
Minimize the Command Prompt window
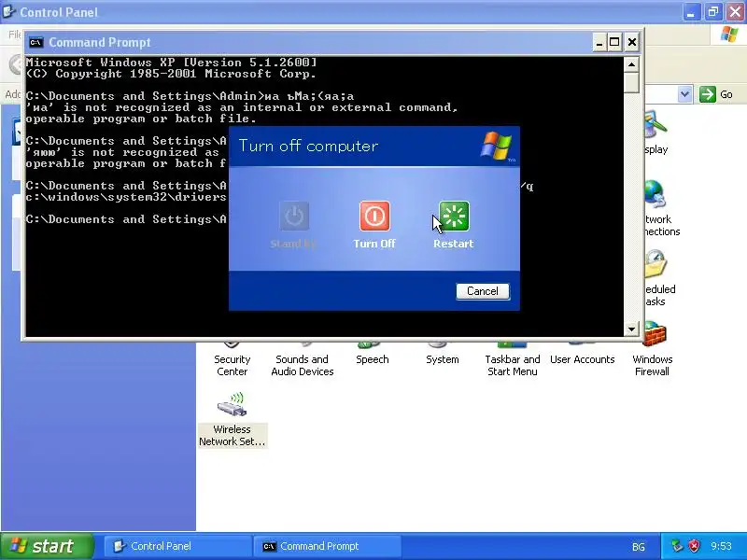599,42
